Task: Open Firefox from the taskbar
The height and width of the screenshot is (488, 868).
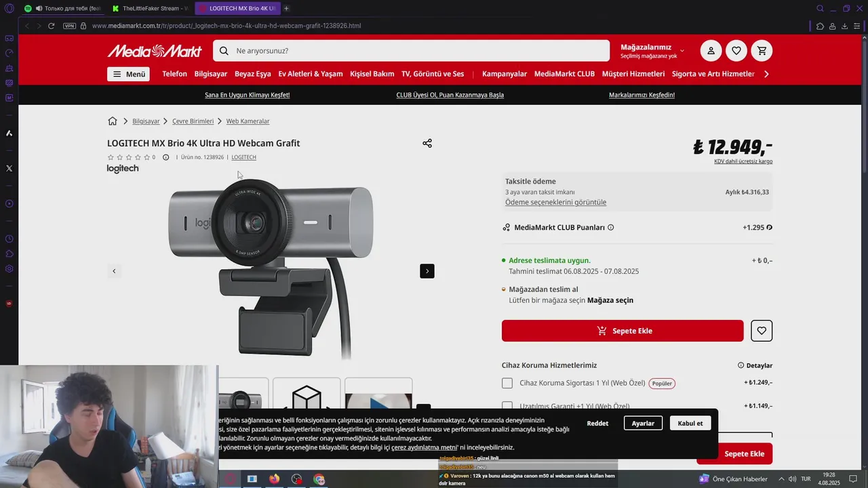Action: (x=274, y=479)
